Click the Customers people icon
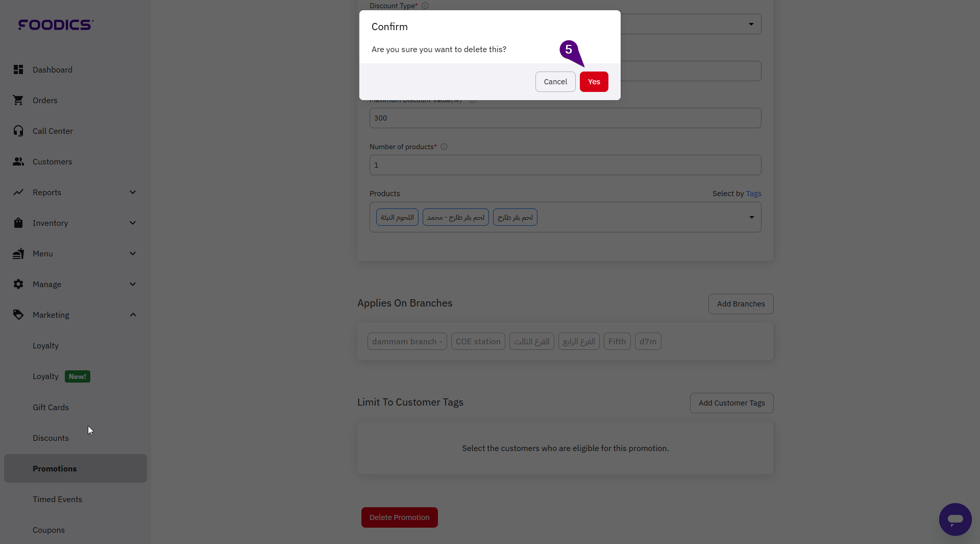The height and width of the screenshot is (544, 980). pos(18,161)
